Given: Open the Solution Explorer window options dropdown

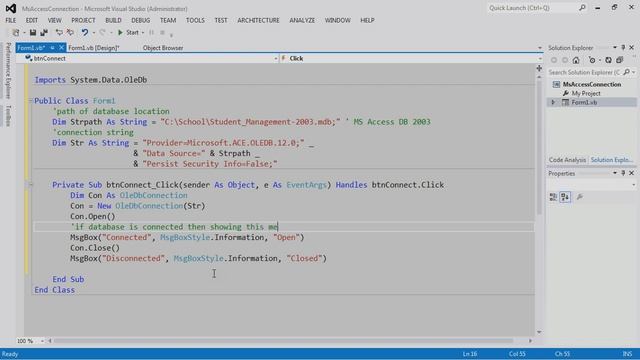Looking at the screenshot, I should [615, 48].
